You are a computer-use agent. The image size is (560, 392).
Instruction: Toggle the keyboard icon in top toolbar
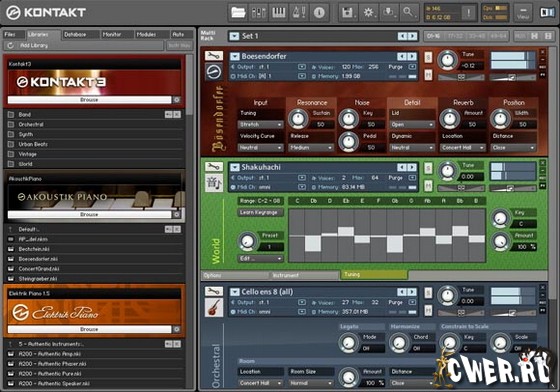point(279,12)
